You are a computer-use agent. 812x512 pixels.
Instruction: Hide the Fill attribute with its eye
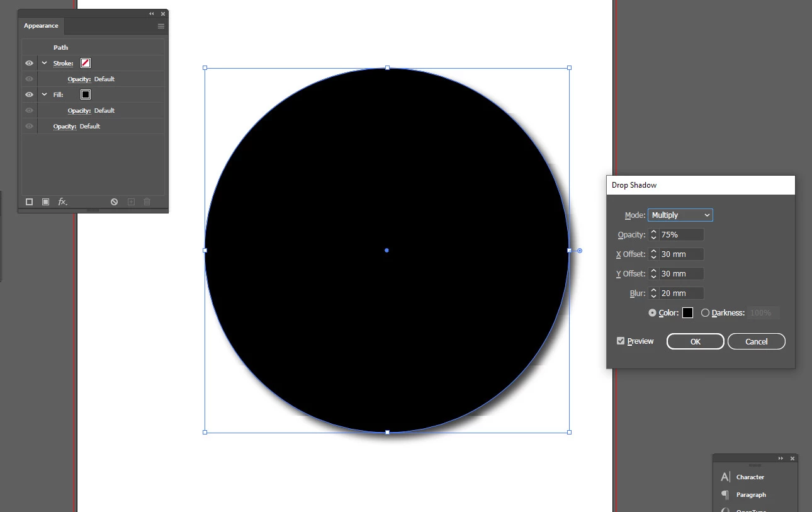29,94
